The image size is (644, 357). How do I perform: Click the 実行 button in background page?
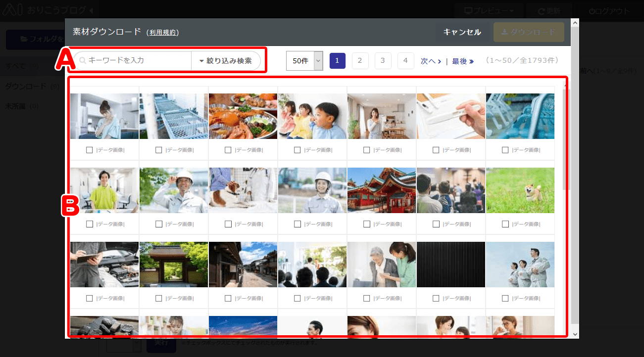pyautogui.click(x=161, y=342)
